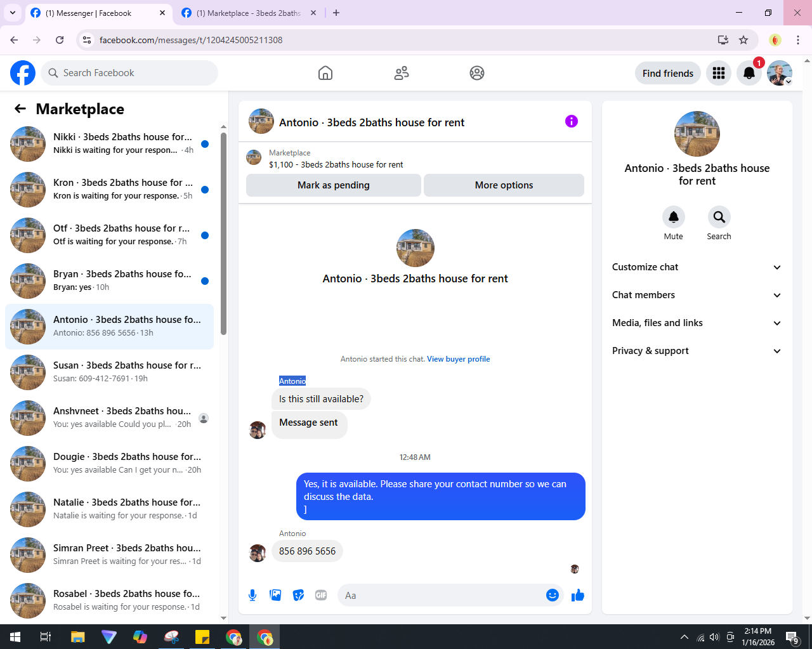Screen dimensions: 812x649
Task: Open Anshvneet's conversation
Action: [x=109, y=418]
